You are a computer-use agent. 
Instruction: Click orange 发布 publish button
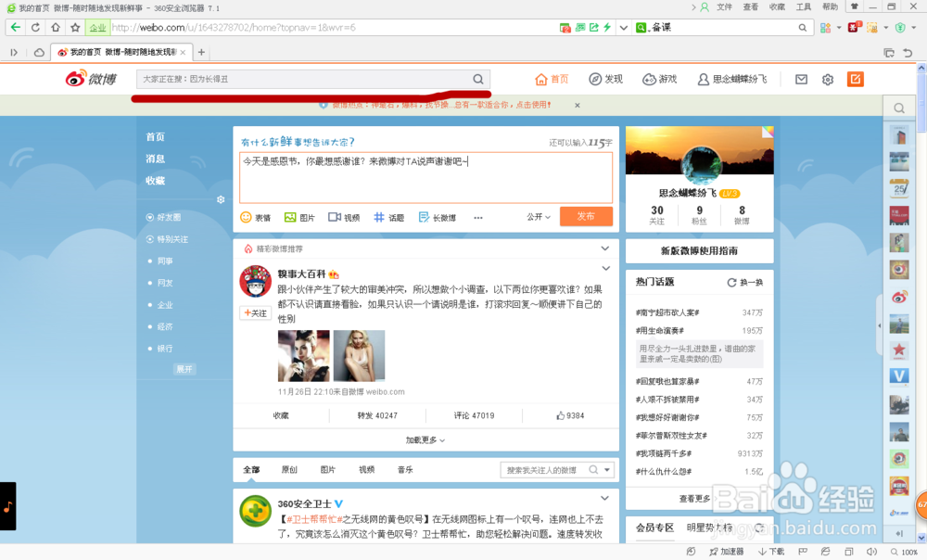[586, 216]
